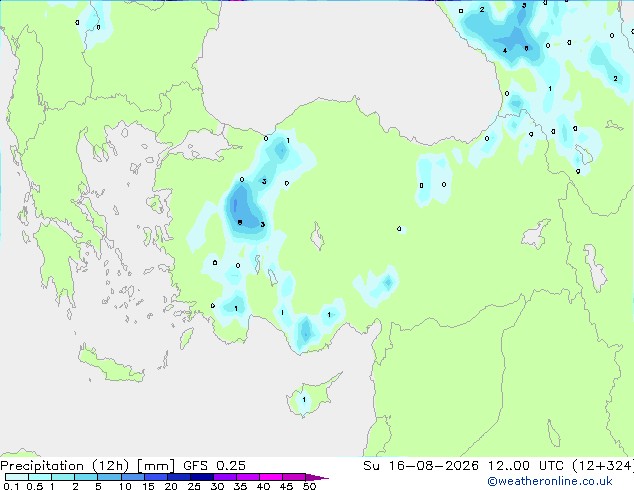The height and width of the screenshot is (490, 634).
Task: Click Lake Tuz in central Turkey
Action: click(317, 237)
